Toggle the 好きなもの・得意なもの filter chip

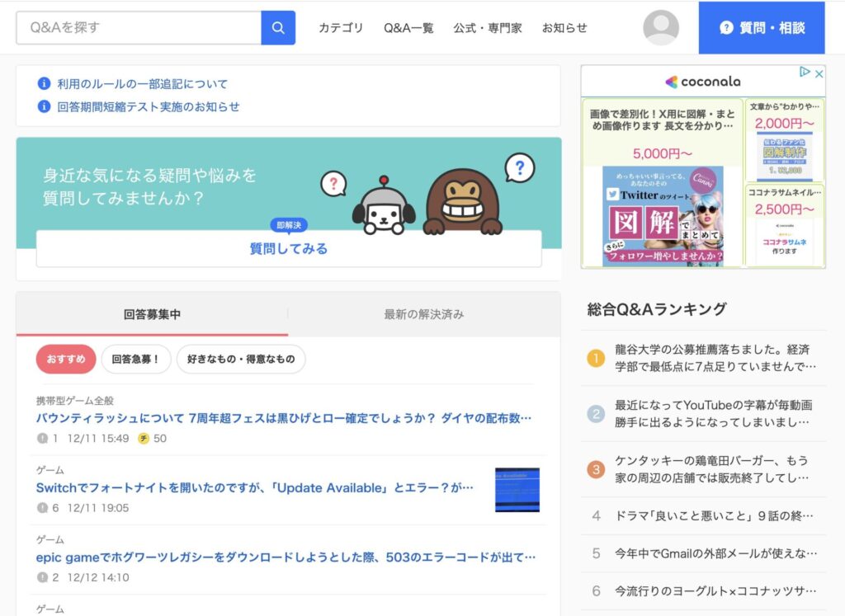coord(240,359)
